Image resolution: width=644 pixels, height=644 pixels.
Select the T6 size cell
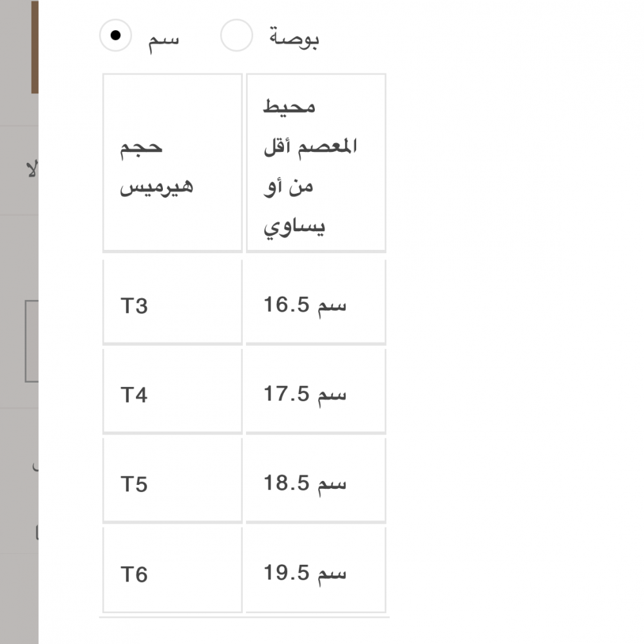[172, 570]
